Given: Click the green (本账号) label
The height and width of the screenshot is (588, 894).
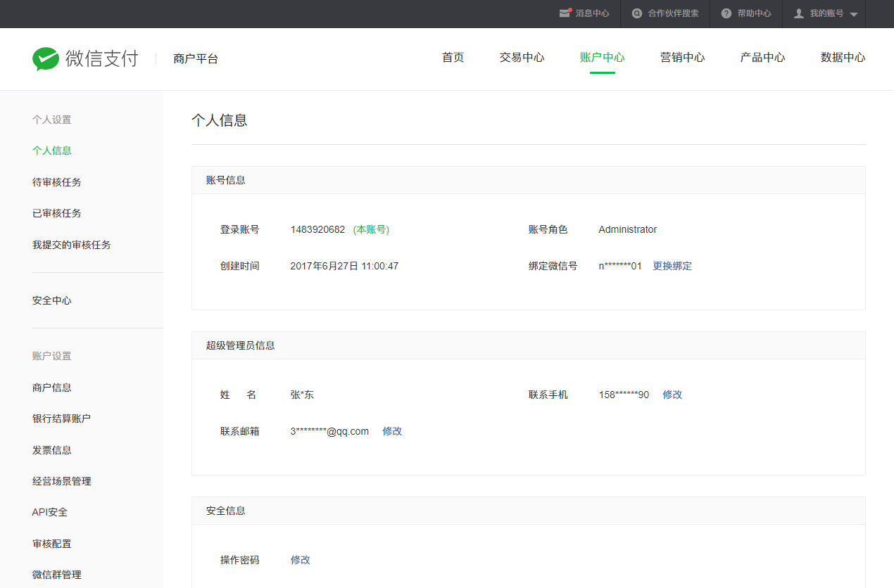Looking at the screenshot, I should tap(372, 229).
